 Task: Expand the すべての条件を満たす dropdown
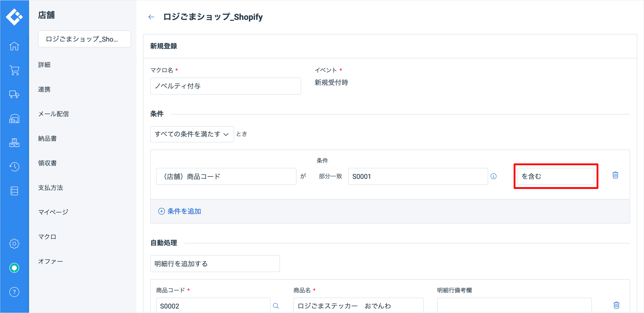click(192, 134)
